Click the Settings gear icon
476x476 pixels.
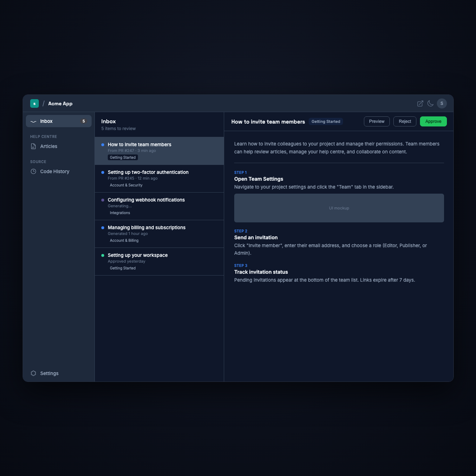coord(33,373)
